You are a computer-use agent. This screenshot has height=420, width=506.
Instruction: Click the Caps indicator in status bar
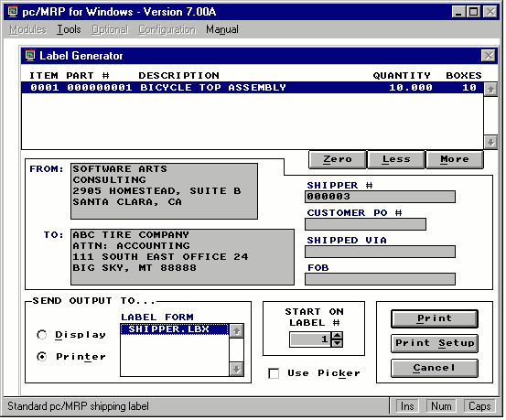coord(479,406)
